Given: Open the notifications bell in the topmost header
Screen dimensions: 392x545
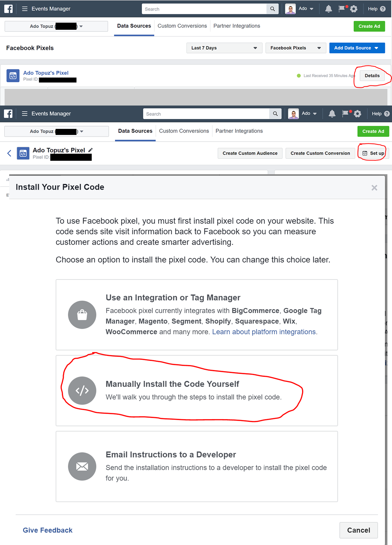Looking at the screenshot, I should point(329,9).
